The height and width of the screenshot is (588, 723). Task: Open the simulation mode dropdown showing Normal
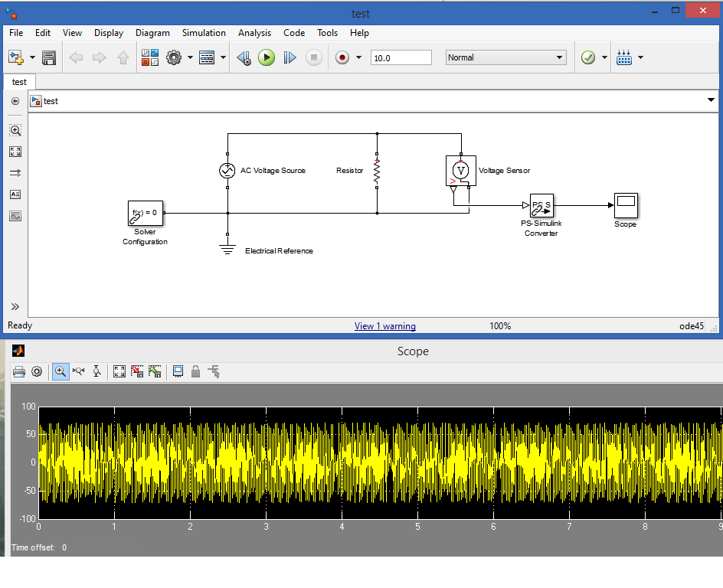point(505,57)
